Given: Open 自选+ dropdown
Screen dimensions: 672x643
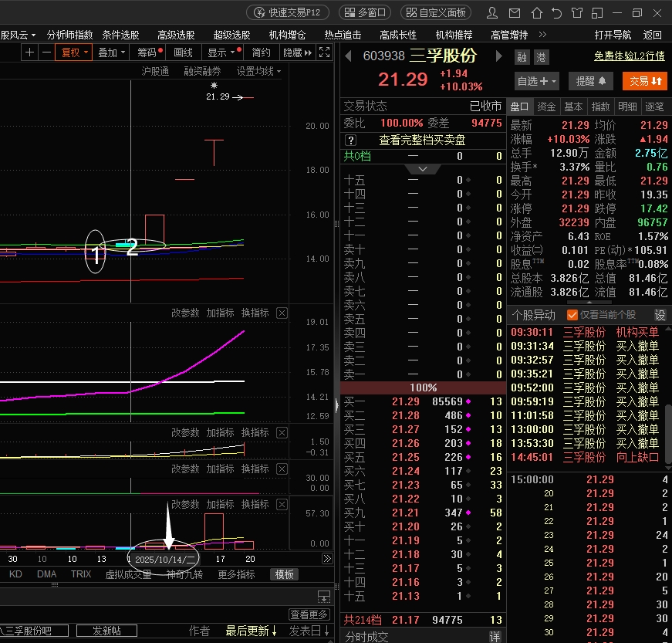Looking at the screenshot, I should [x=536, y=81].
